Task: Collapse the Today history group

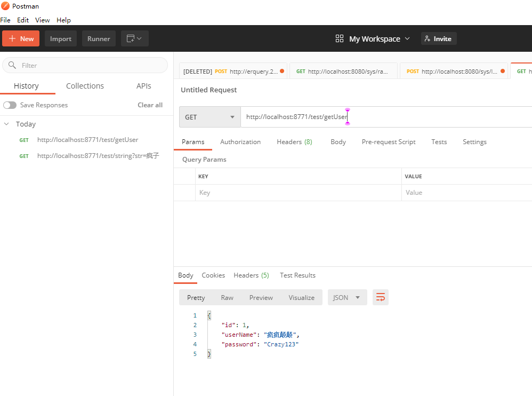Action: pyautogui.click(x=6, y=124)
